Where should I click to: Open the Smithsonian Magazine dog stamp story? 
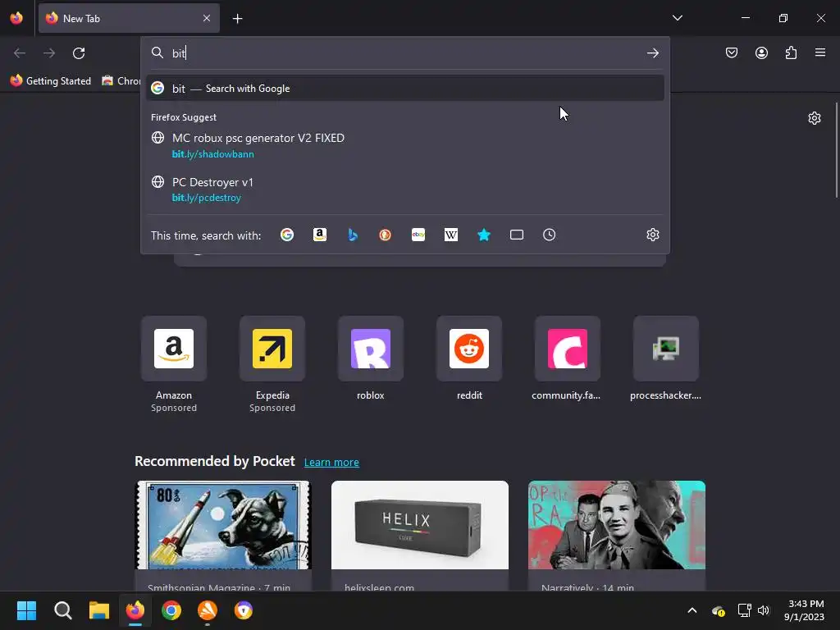223,536
